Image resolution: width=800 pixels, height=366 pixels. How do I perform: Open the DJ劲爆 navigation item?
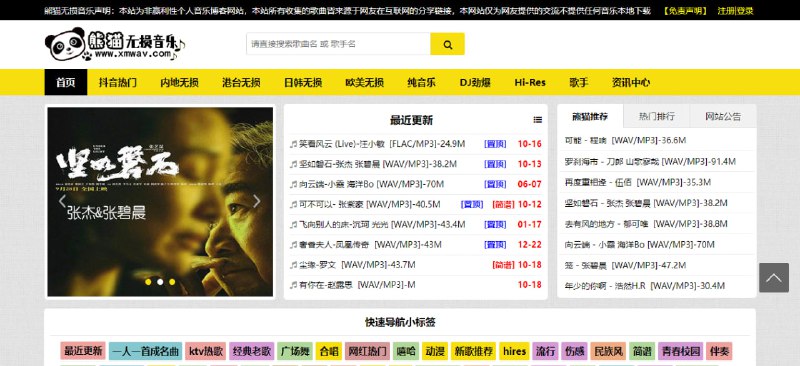click(475, 82)
